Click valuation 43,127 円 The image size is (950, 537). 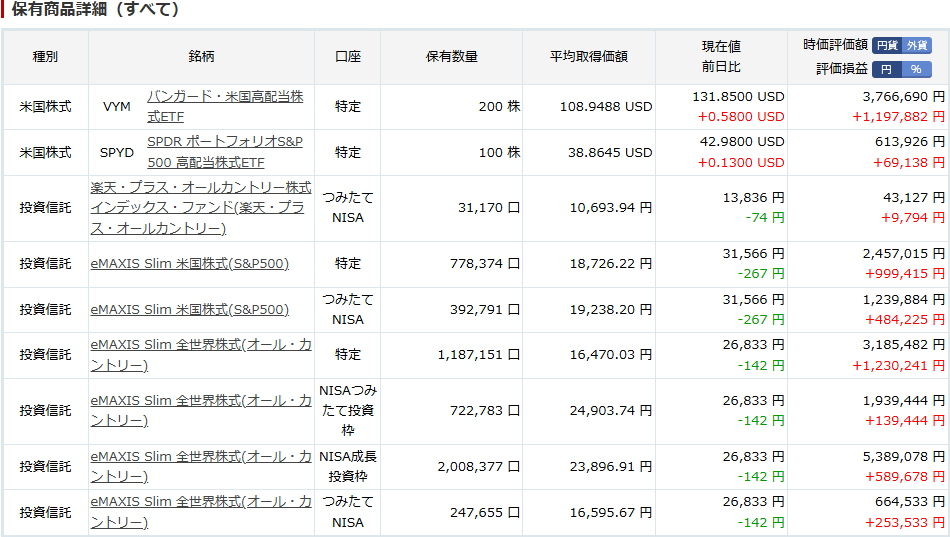pos(914,198)
